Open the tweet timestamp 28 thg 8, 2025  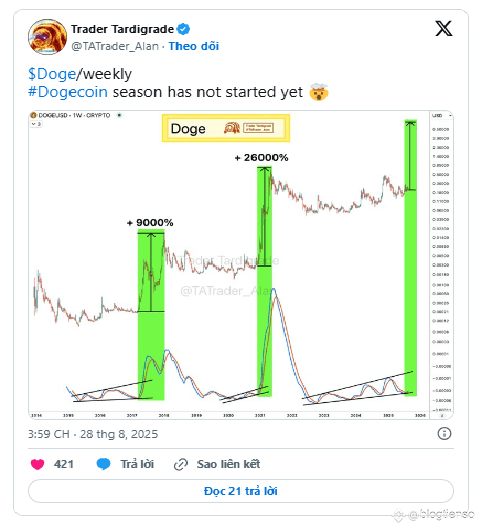[x=93, y=434]
